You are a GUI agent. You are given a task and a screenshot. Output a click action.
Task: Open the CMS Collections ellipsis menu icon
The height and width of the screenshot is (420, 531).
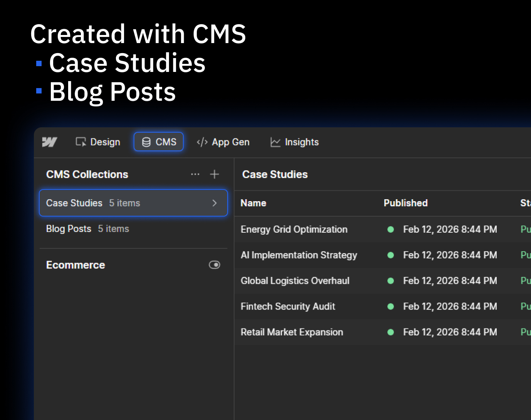pyautogui.click(x=195, y=174)
